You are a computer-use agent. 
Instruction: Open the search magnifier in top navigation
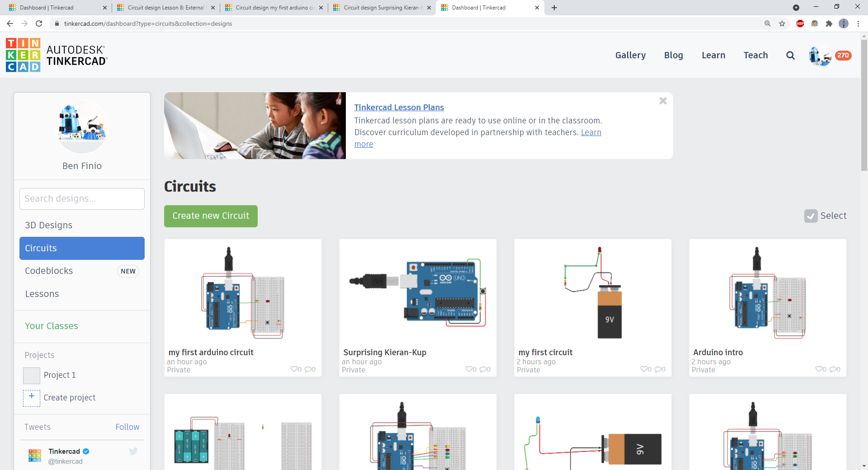pyautogui.click(x=790, y=55)
